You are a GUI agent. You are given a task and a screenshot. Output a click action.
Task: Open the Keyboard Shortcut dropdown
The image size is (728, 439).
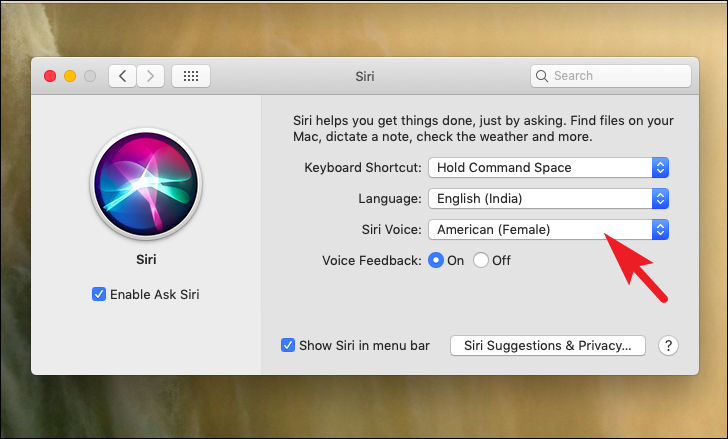tap(548, 168)
